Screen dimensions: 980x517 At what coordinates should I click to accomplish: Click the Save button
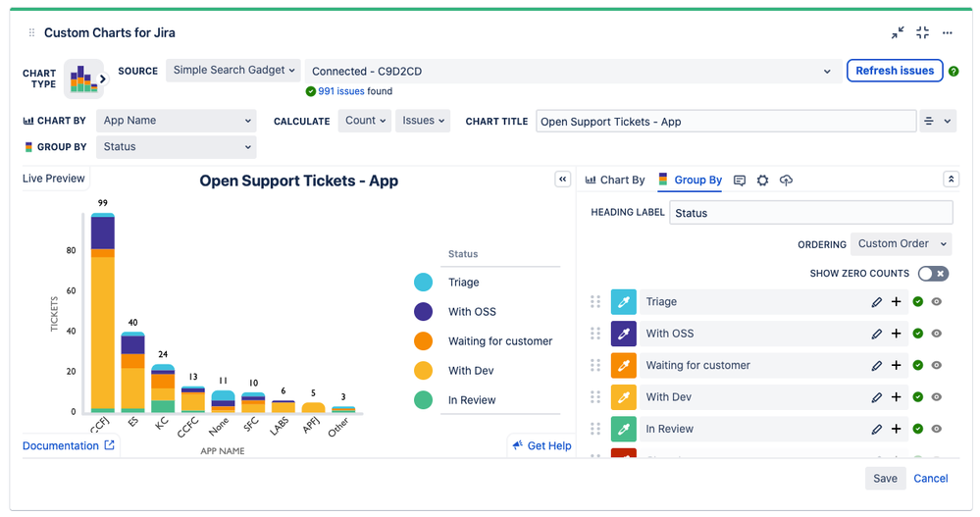click(885, 478)
